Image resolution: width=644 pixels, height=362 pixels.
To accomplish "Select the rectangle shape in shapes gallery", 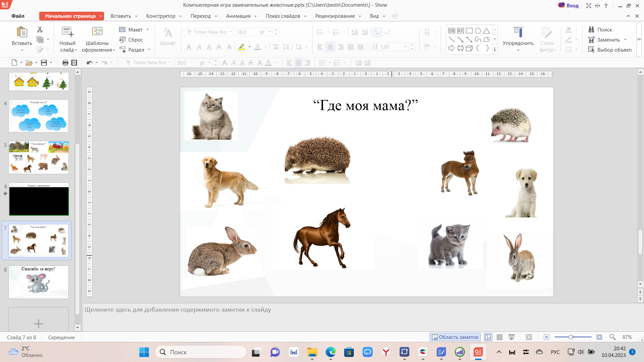I will (469, 31).
